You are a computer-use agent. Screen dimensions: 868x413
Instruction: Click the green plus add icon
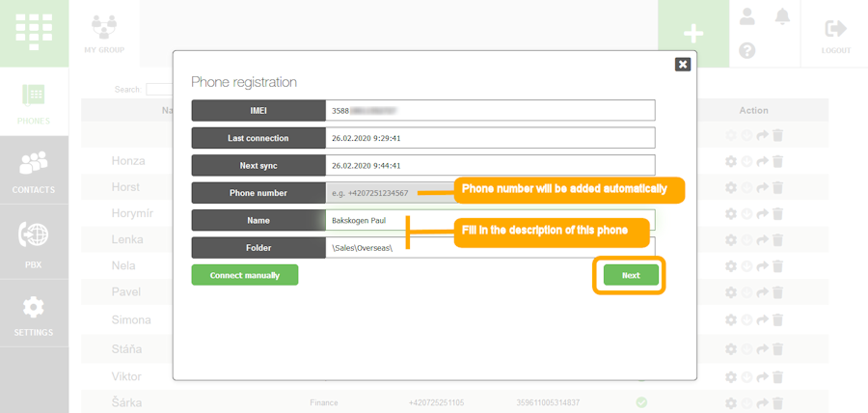(692, 34)
